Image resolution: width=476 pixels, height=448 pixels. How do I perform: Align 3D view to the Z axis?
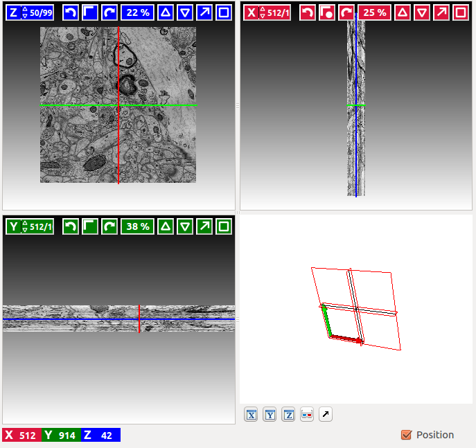coord(289,415)
